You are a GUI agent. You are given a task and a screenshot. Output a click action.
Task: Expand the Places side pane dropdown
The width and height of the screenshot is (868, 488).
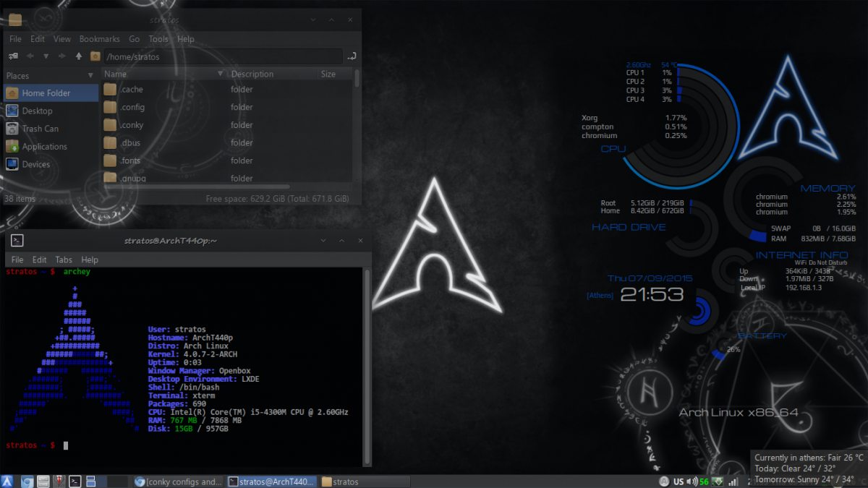point(90,75)
